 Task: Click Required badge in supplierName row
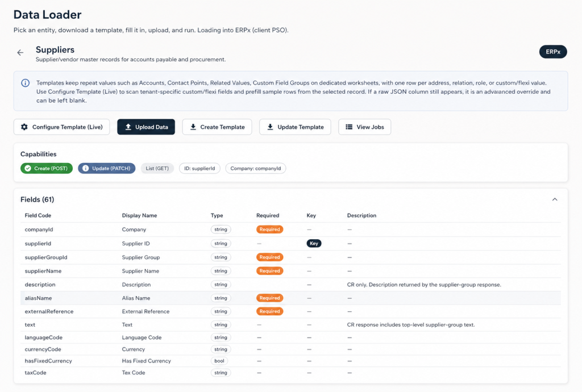(270, 271)
